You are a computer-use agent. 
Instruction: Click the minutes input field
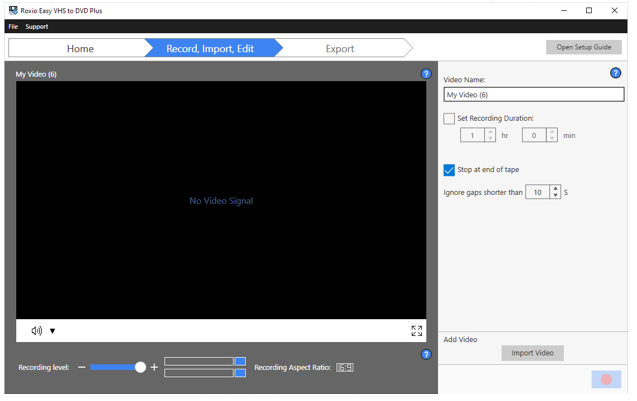534,135
